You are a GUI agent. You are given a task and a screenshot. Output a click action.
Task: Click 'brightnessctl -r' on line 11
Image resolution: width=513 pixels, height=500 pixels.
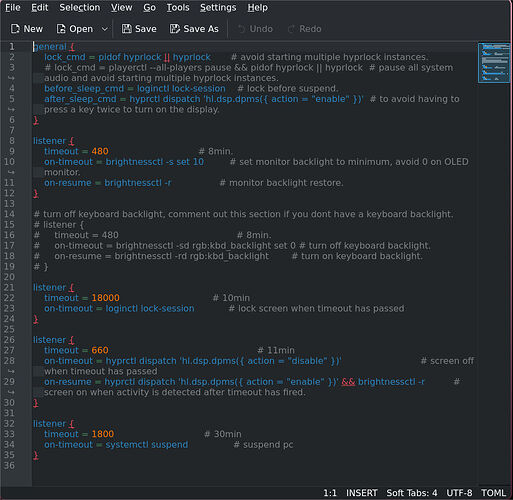[138, 183]
